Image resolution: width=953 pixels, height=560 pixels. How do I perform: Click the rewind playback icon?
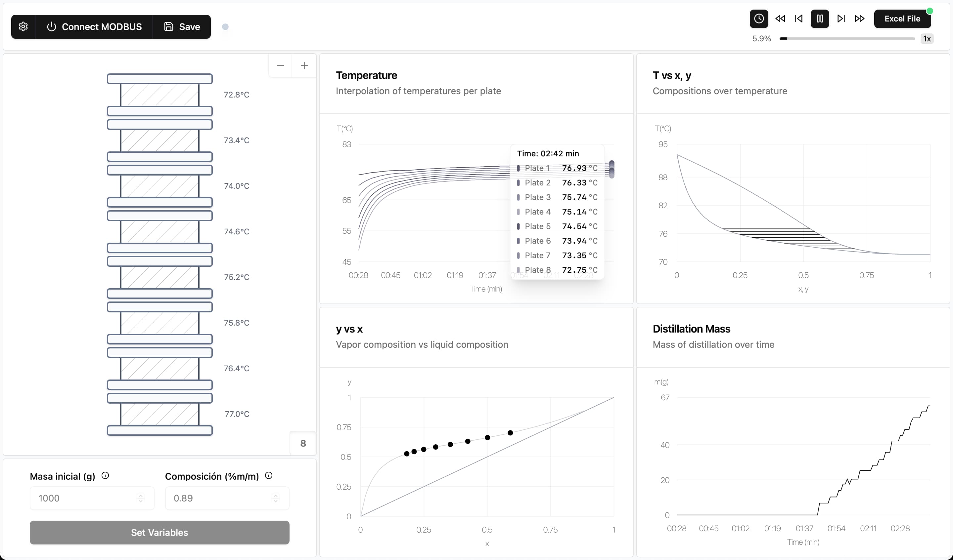pyautogui.click(x=780, y=19)
